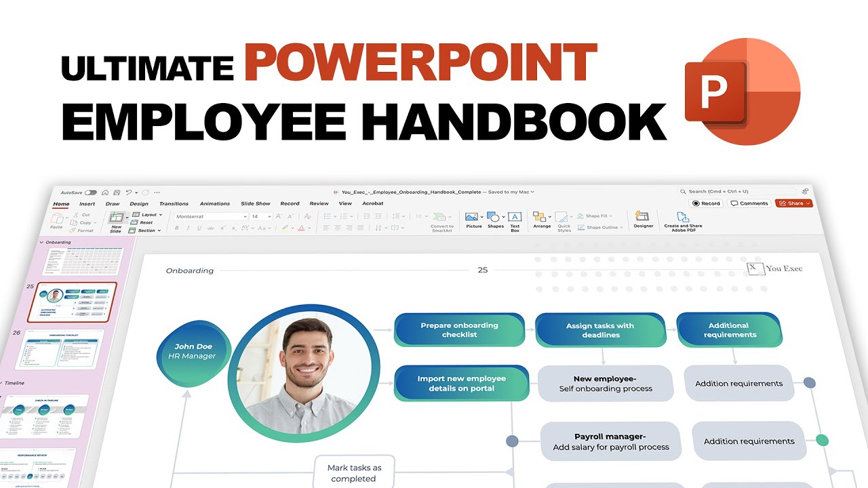
Task: Click the clear formatting icon
Action: [308, 216]
